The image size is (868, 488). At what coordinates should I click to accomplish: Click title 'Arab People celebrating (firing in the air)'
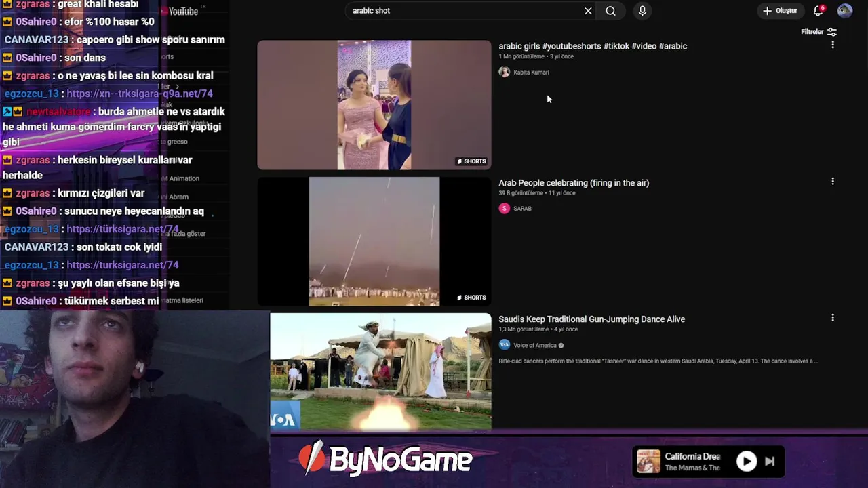click(574, 183)
